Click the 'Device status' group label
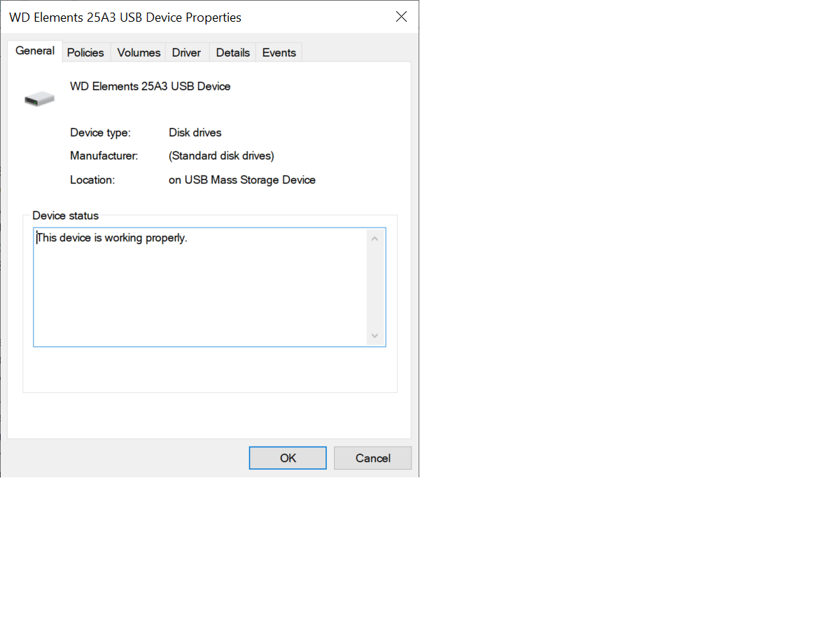 coord(66,216)
